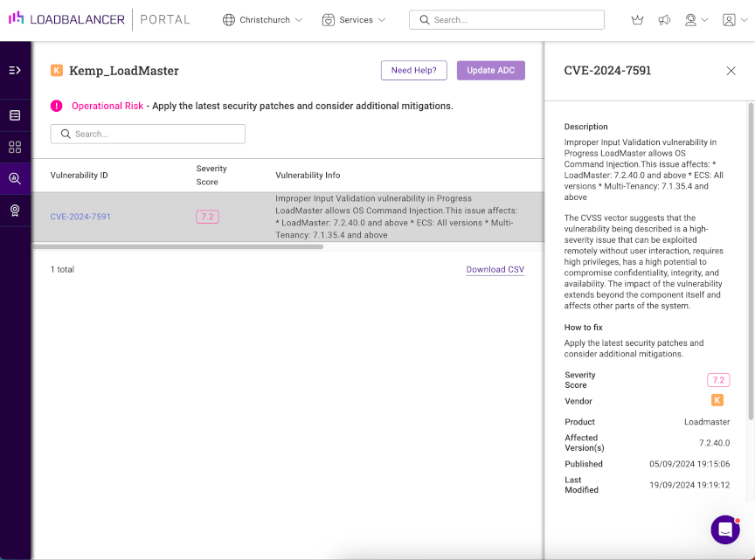Open the list view sidebar icon
The width and height of the screenshot is (755, 560).
point(15,115)
